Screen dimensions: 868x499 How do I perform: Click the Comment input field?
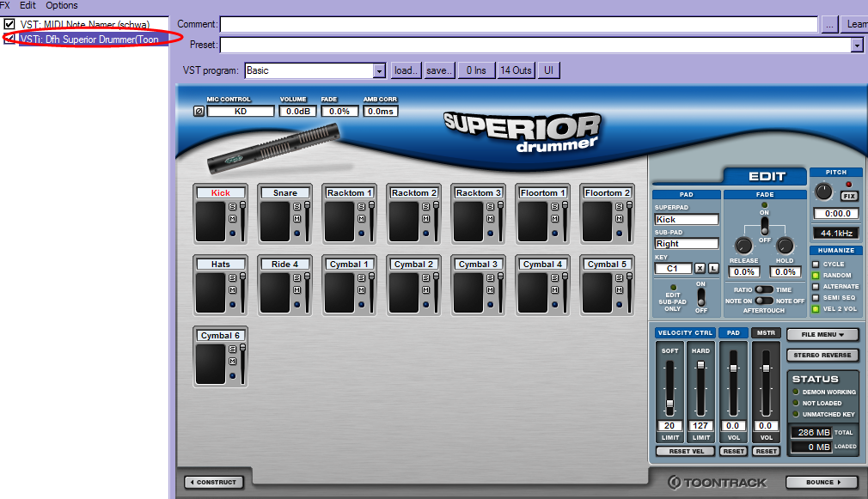click(519, 24)
